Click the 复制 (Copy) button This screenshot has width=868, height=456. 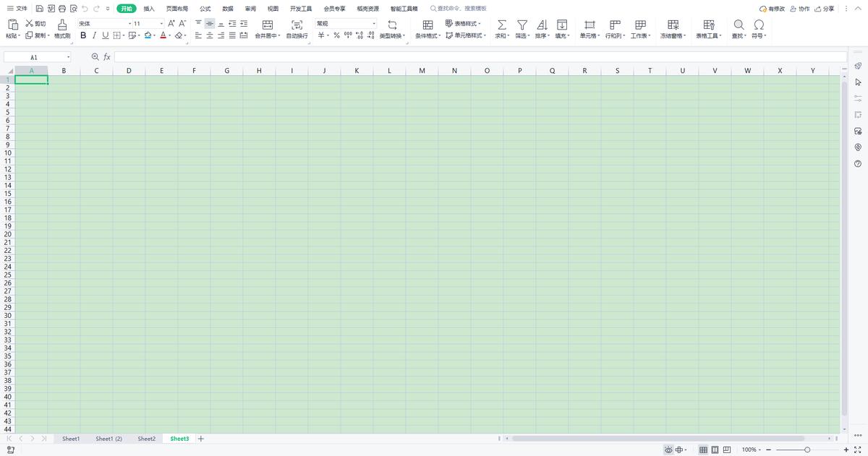(36, 35)
